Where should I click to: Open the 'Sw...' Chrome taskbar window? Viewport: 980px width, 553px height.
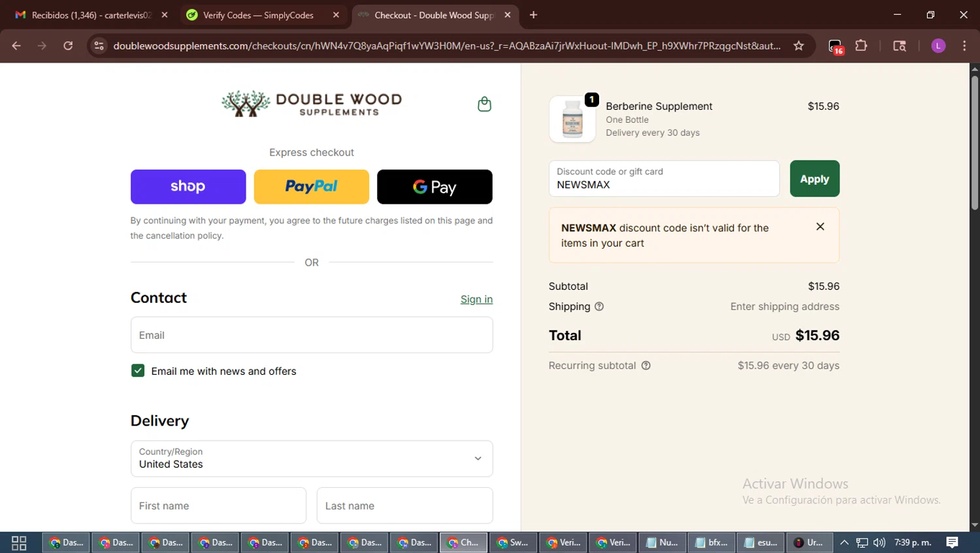pyautogui.click(x=513, y=543)
